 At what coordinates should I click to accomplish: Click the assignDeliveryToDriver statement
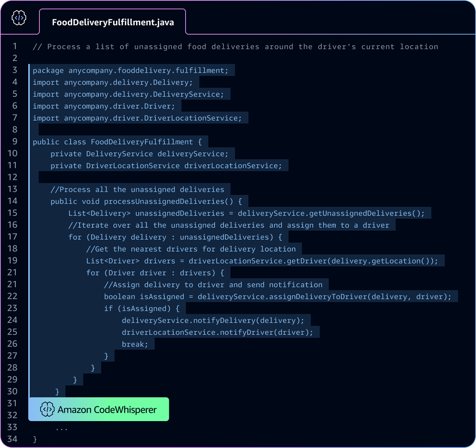pyautogui.click(x=277, y=297)
